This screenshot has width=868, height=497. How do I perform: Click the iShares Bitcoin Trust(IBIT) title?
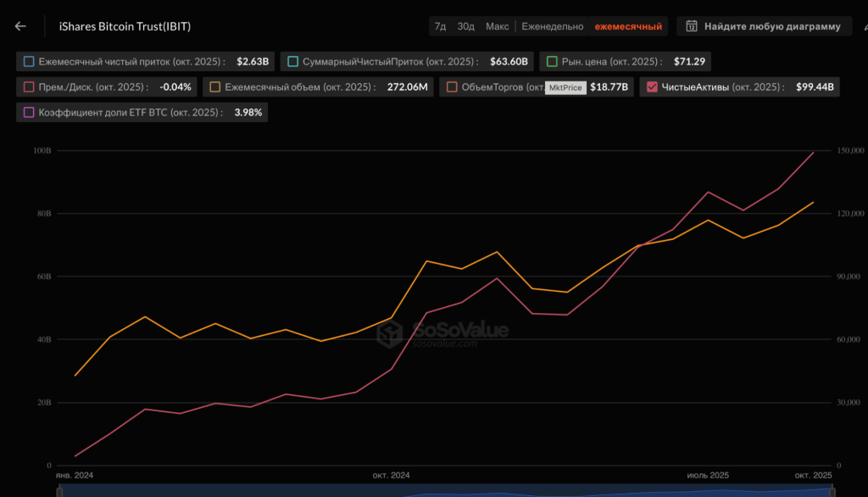coord(125,26)
